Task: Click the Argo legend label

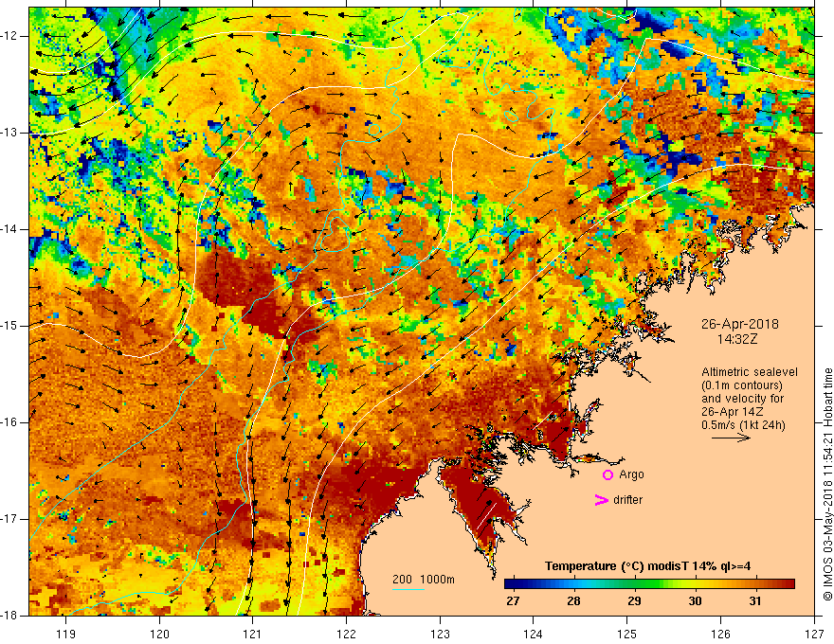Action: click(x=631, y=474)
